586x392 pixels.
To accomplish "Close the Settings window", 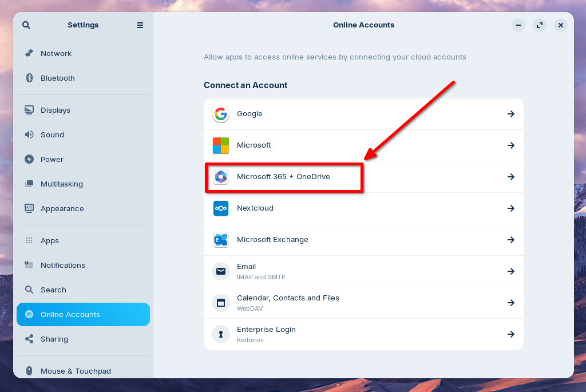I will click(x=561, y=25).
